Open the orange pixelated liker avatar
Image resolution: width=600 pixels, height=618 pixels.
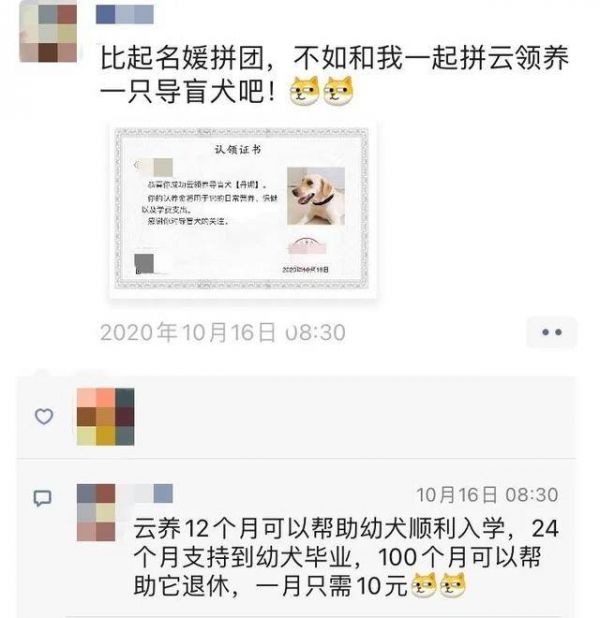pyautogui.click(x=105, y=417)
